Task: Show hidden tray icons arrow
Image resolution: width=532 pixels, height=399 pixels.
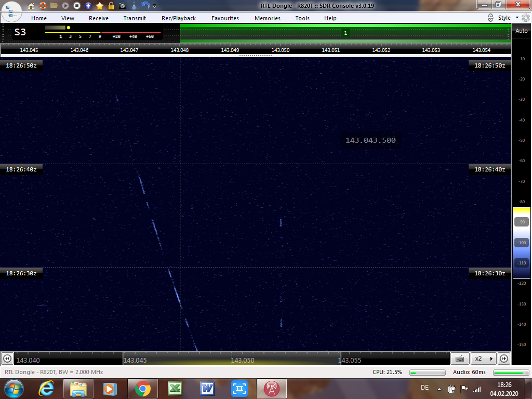Action: click(440, 389)
